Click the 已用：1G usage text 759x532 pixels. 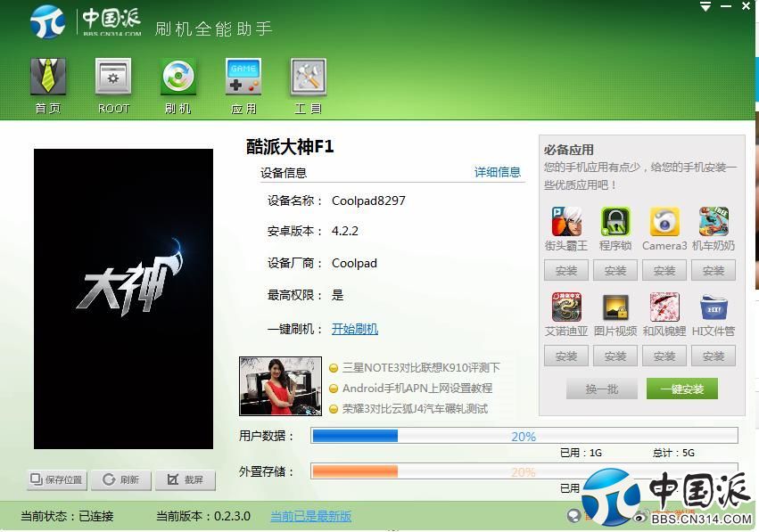(581, 453)
